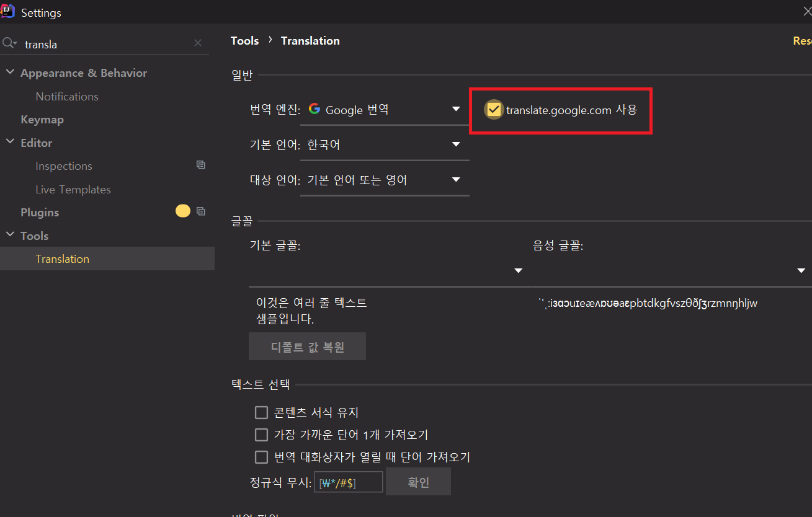
Task: Click the IntelliJ logo in the title bar
Action: pos(7,12)
